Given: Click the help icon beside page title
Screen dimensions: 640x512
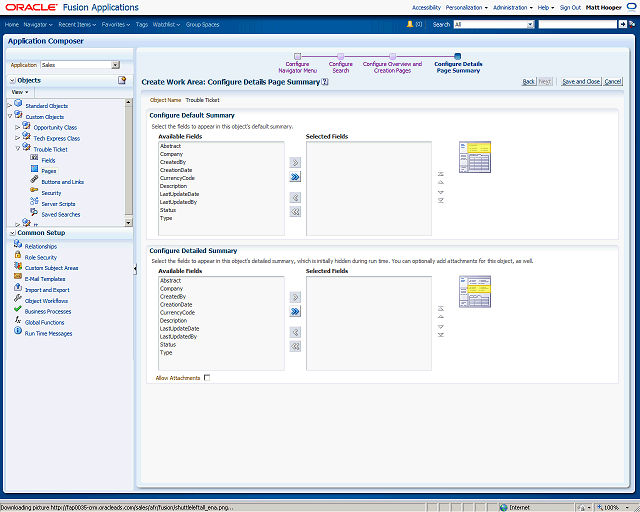Looking at the screenshot, I should point(324,82).
